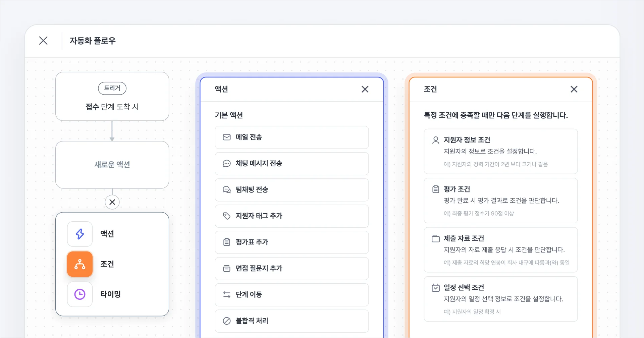Select the 불합격 처리 action
Viewport: 644px width, 338px height.
(x=291, y=321)
